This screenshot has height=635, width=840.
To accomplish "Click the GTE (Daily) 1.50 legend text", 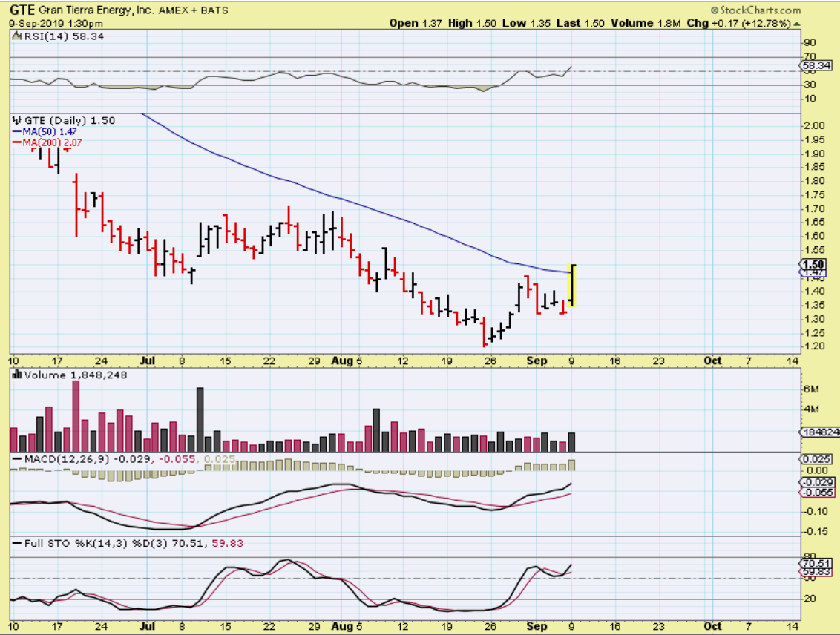I will [70, 120].
